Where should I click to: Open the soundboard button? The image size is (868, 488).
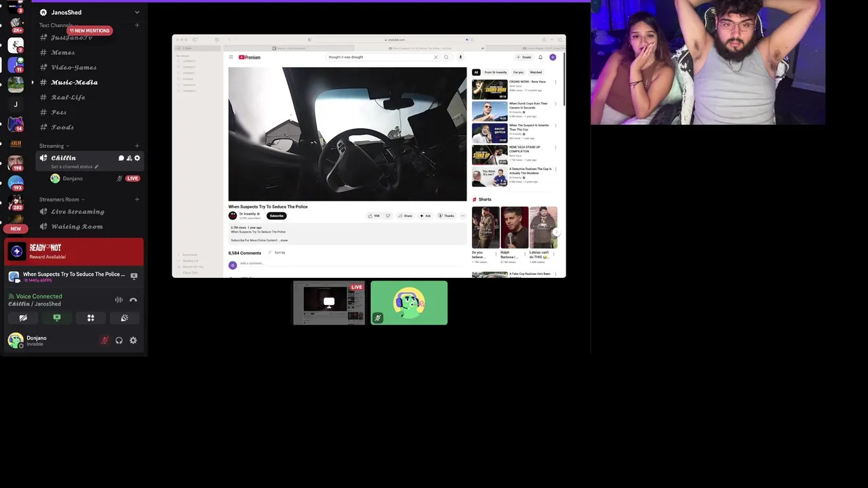pos(125,318)
